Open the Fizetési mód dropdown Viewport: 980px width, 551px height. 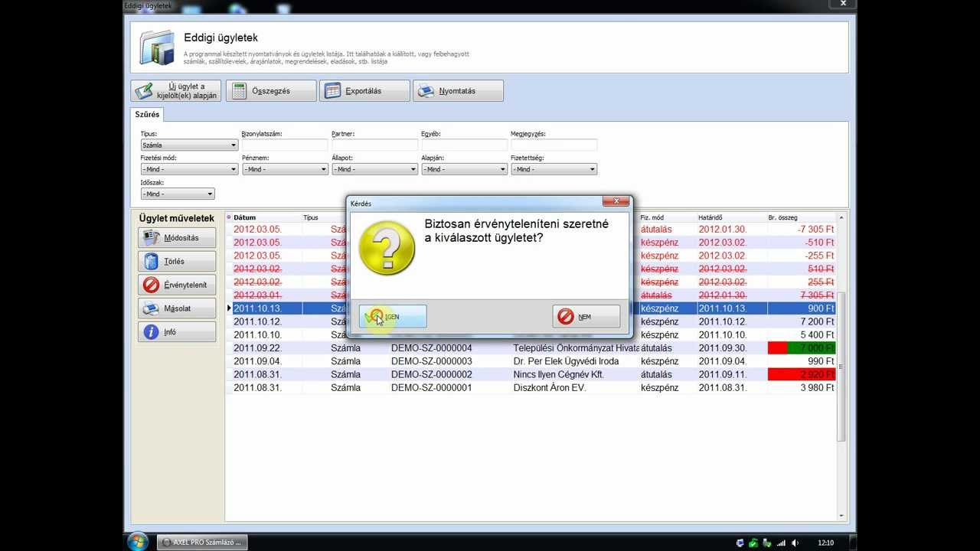(189, 169)
